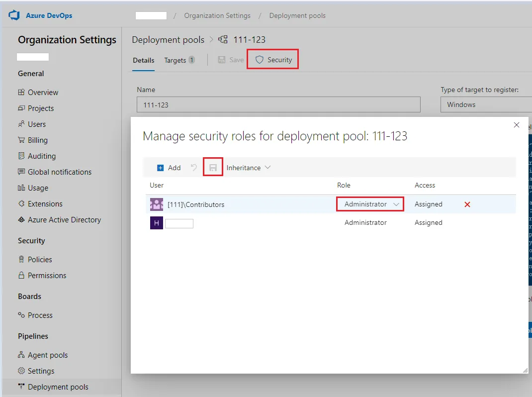
Task: Click the Process gears icon
Action: 21,315
